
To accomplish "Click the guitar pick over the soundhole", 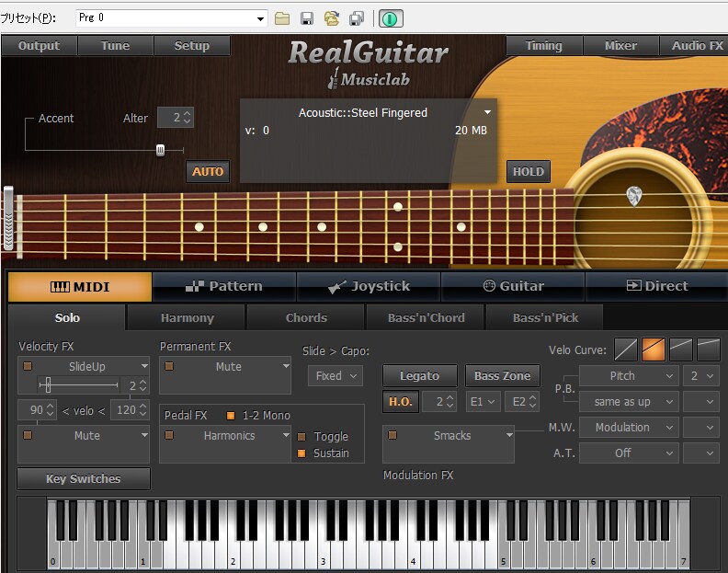I will click(x=633, y=196).
